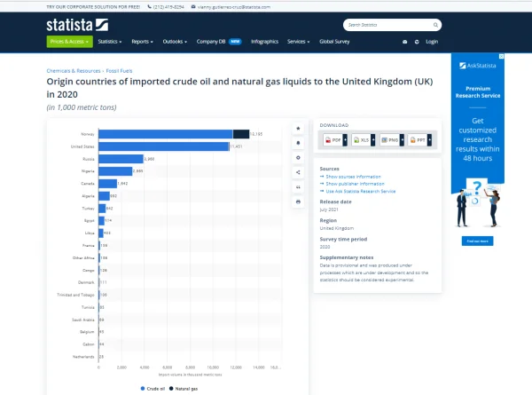The height and width of the screenshot is (395, 532).
Task: Click 'Saudi Arabia' axis label
Action: [x=83, y=320]
